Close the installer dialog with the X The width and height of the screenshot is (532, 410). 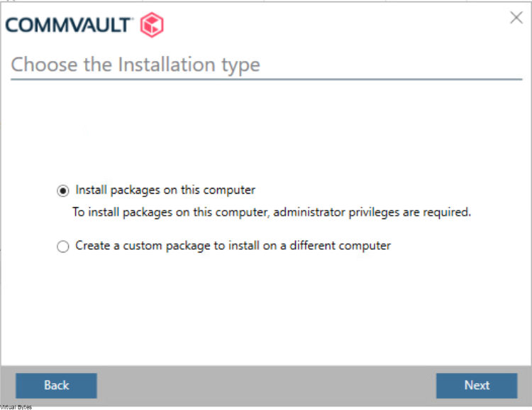pyautogui.click(x=516, y=17)
